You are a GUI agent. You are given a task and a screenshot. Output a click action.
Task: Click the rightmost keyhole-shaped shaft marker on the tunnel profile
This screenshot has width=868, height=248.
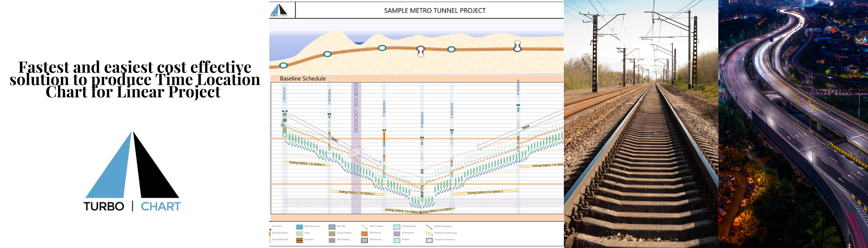518,46
